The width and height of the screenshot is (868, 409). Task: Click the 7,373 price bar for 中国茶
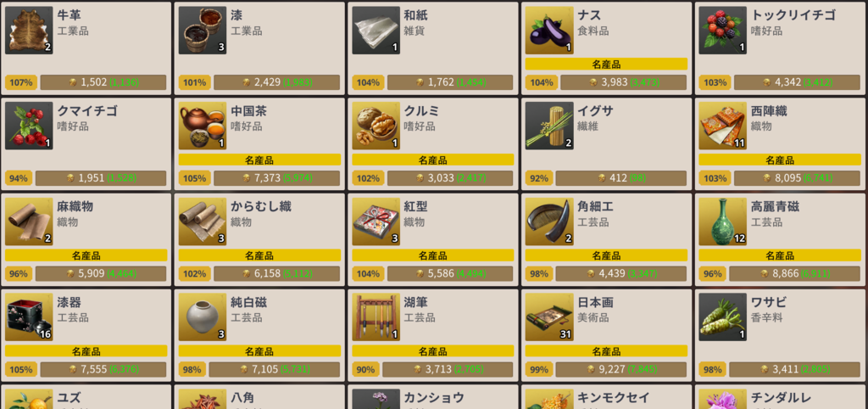(277, 178)
